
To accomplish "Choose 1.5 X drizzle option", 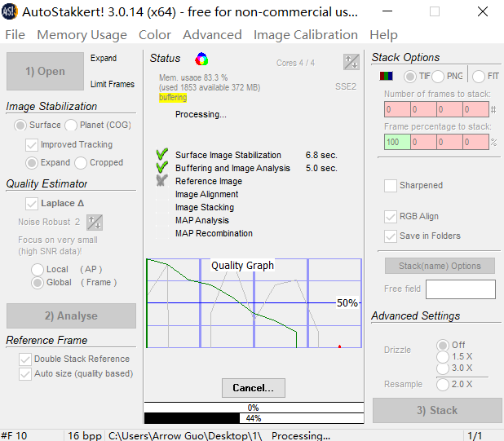I will 443,356.
